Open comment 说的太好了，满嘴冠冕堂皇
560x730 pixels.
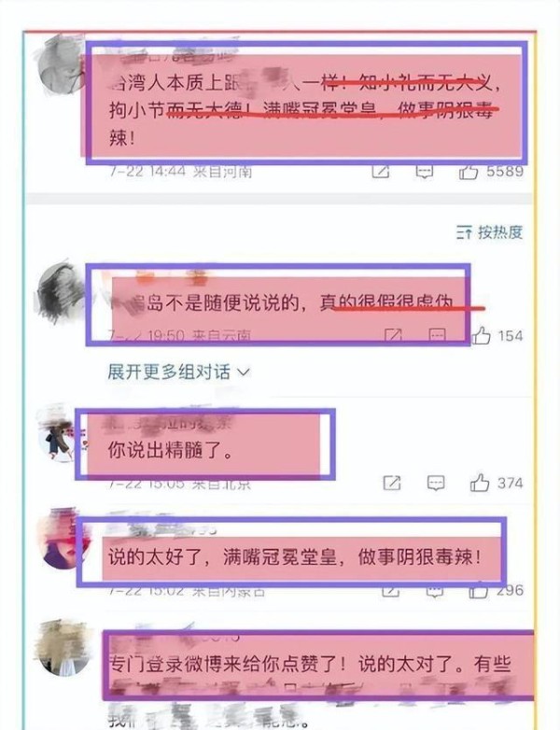tap(295, 556)
